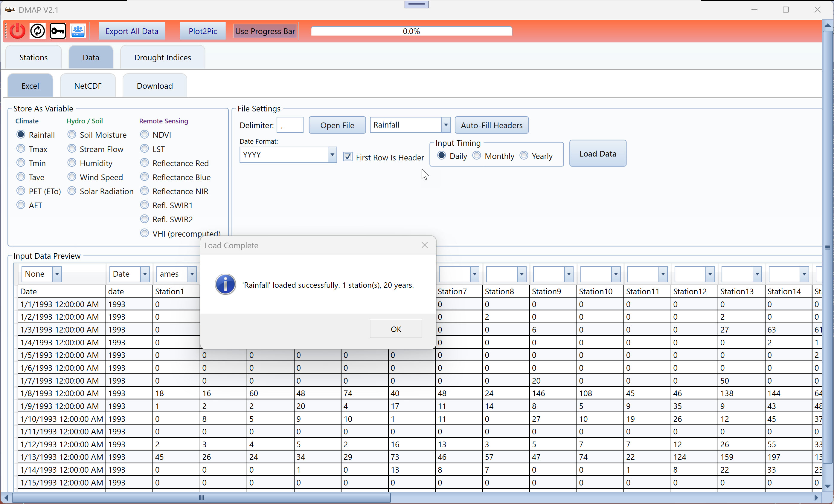
Task: Click the Load Data button
Action: tap(597, 154)
